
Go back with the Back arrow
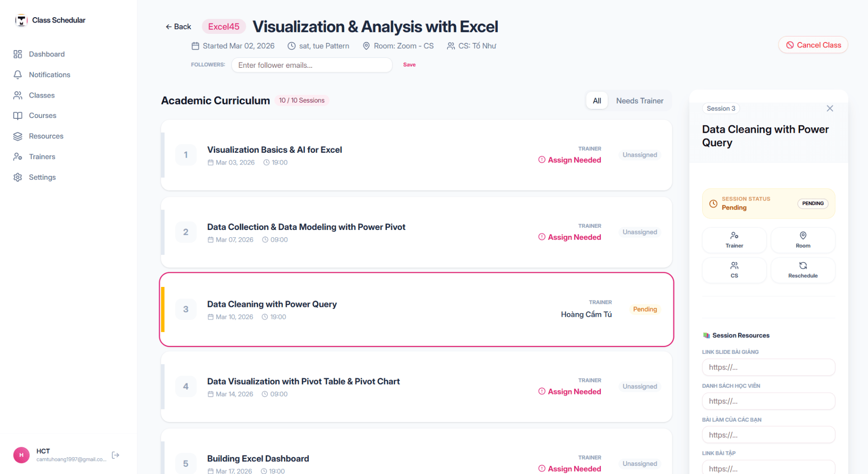click(178, 27)
